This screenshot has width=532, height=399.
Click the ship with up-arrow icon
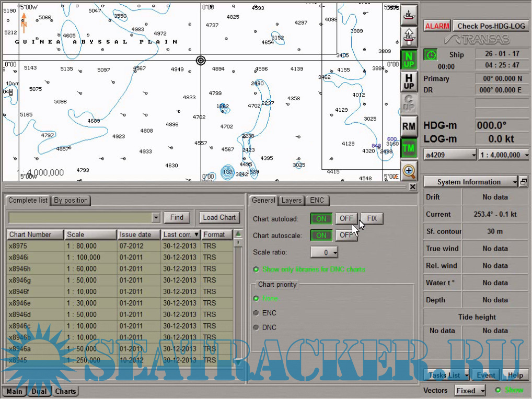click(409, 37)
